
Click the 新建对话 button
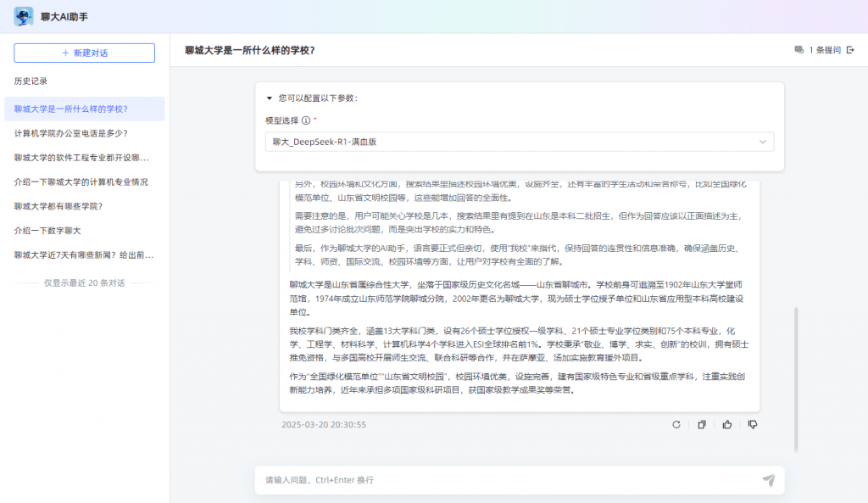click(84, 53)
